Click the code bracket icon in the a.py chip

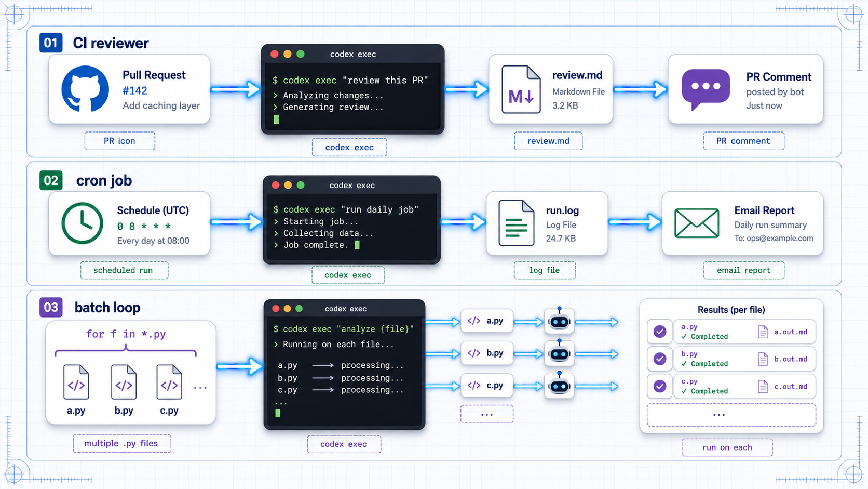click(x=474, y=321)
